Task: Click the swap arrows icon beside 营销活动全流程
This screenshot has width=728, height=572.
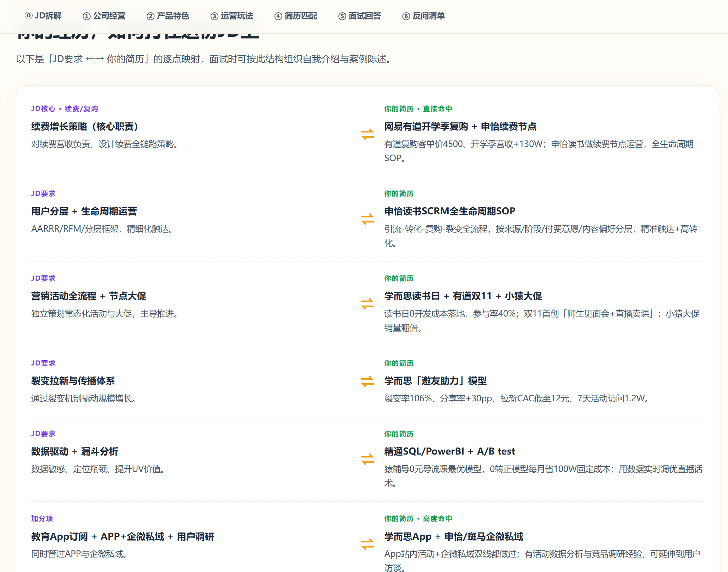Action: point(367,304)
